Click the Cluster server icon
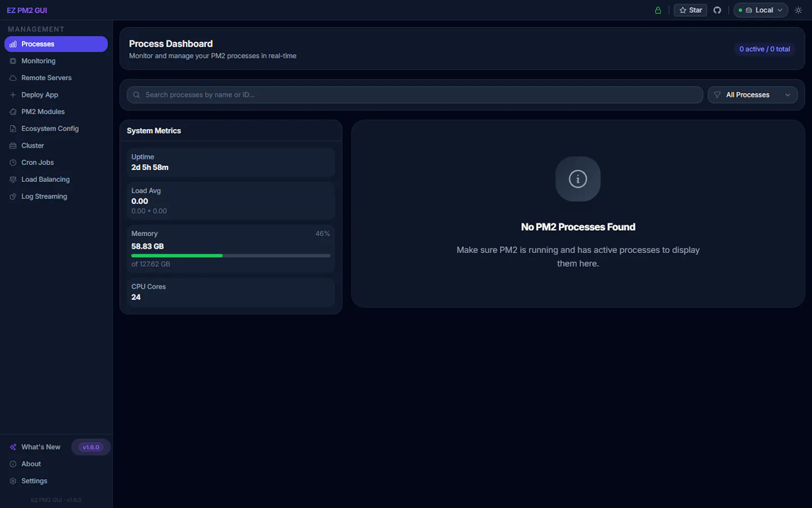 pos(13,146)
